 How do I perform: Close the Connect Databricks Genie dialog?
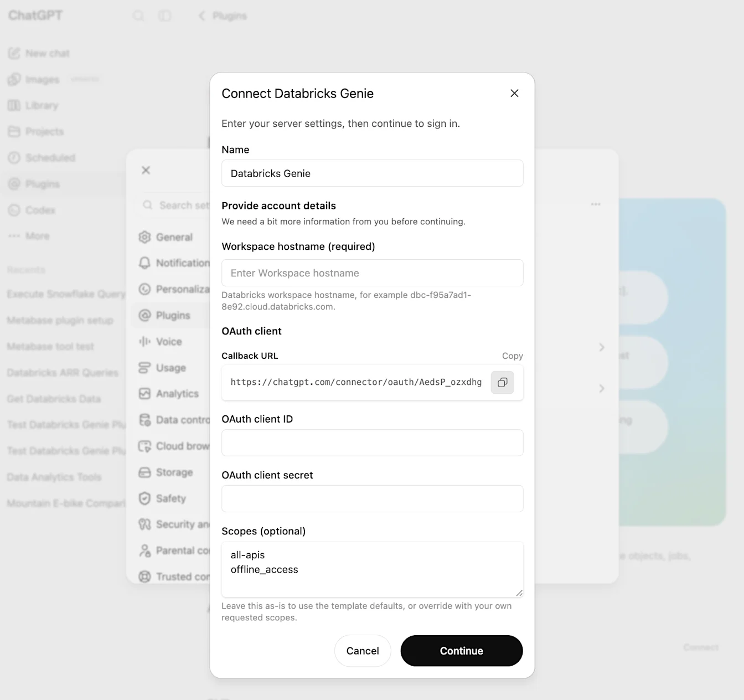(x=514, y=93)
